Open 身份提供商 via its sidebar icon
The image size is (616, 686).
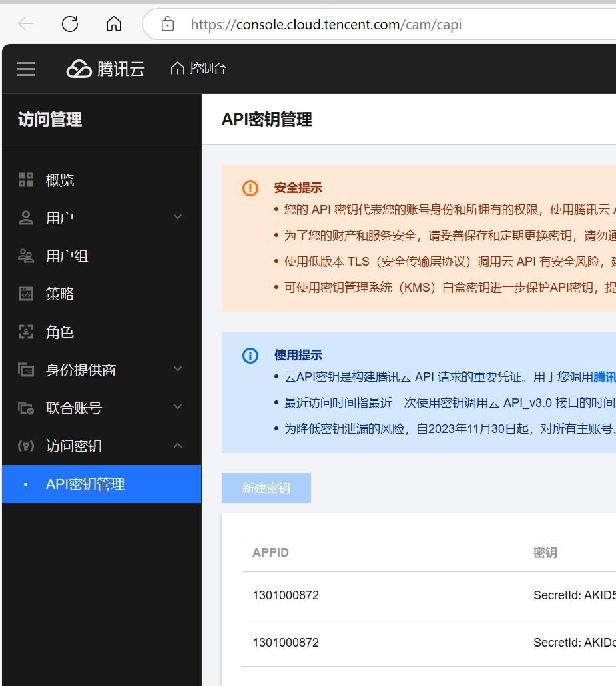[x=25, y=370]
